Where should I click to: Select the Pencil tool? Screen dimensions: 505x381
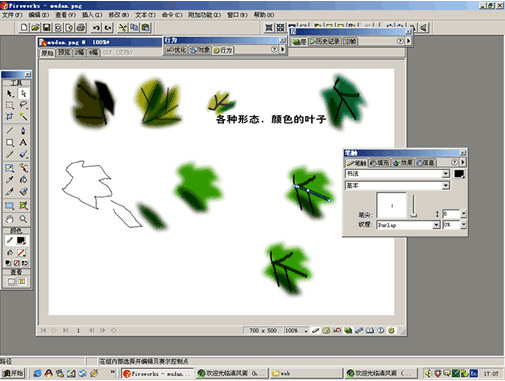pyautogui.click(x=10, y=154)
